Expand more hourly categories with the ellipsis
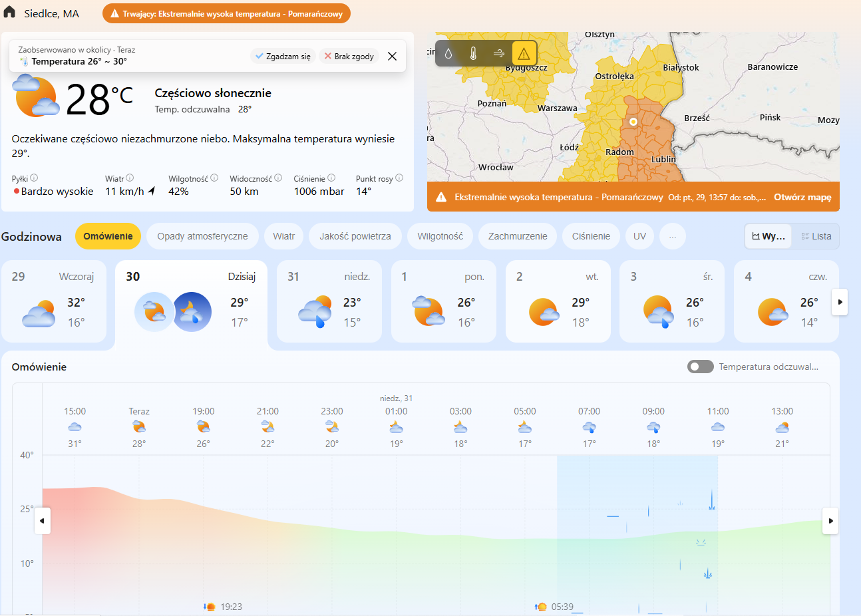The height and width of the screenshot is (616, 861). [x=673, y=236]
